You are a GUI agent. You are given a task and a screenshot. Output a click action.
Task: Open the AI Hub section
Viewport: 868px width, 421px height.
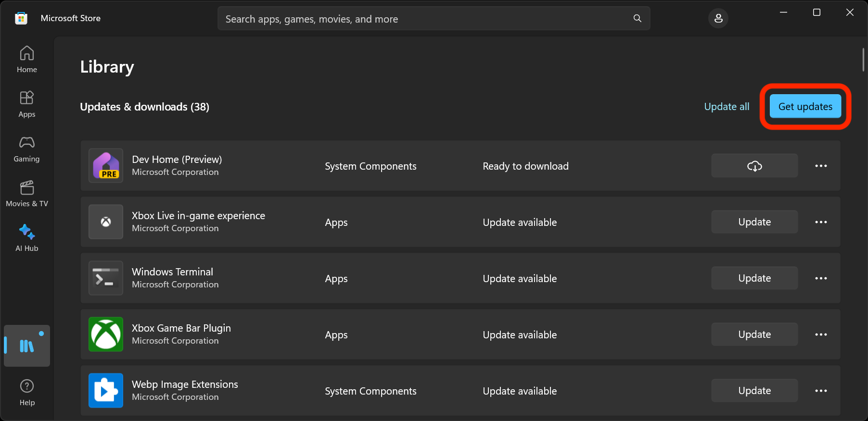(x=27, y=238)
